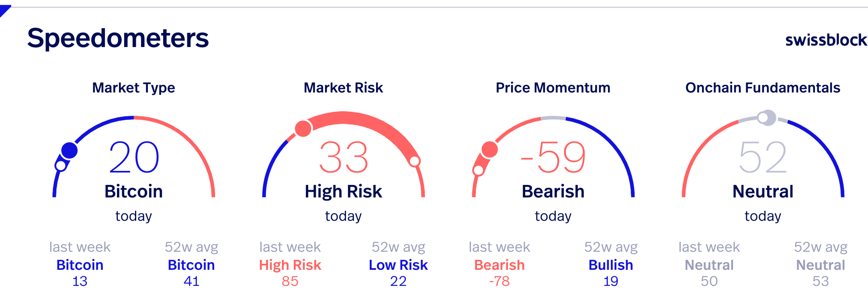Click the swissblock logo
This screenshot has height=304, width=868.
826,40
